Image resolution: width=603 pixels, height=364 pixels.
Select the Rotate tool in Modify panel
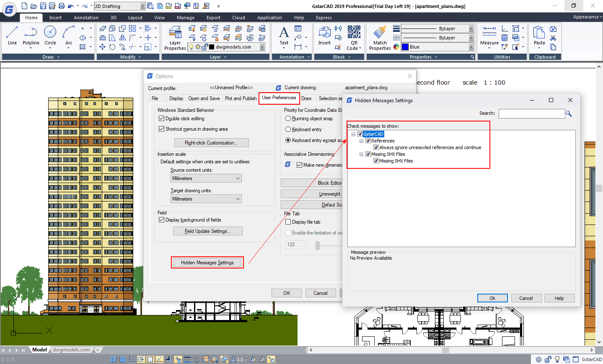(112, 47)
